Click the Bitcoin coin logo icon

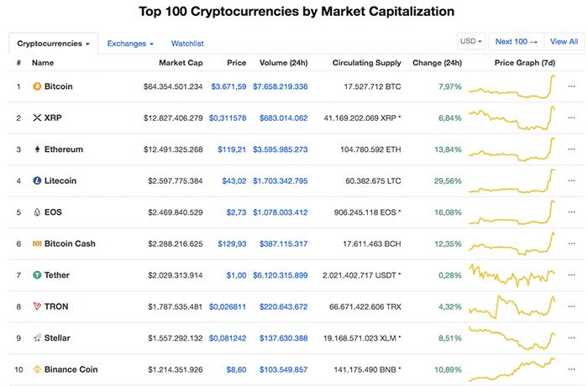(36, 86)
